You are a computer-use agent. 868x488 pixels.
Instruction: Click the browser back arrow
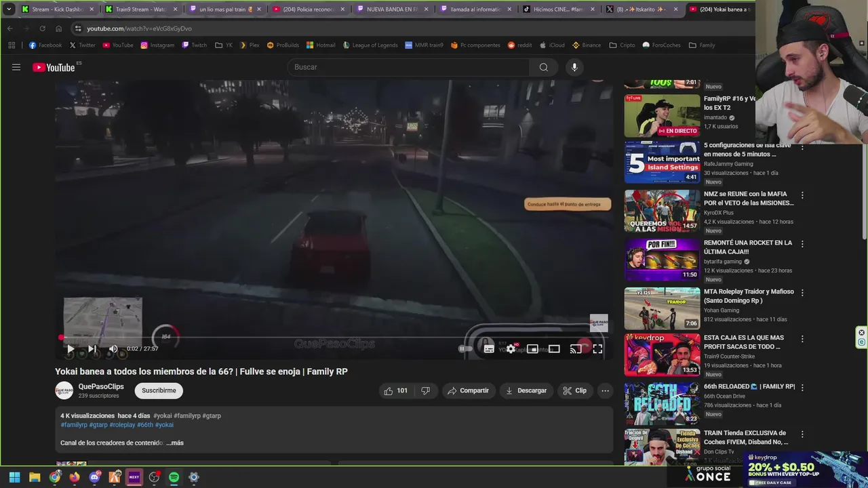pos(9,28)
